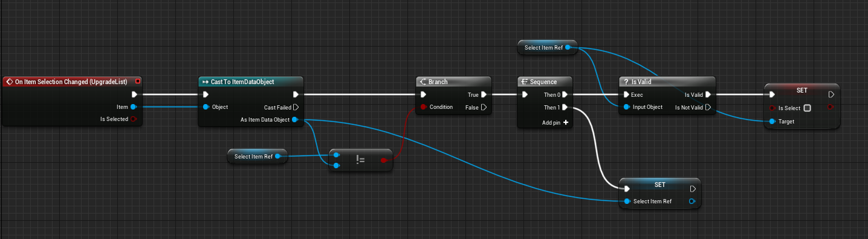Click the Target pin on Is Select SET node
Screen dimensions: 868x239
772,122
